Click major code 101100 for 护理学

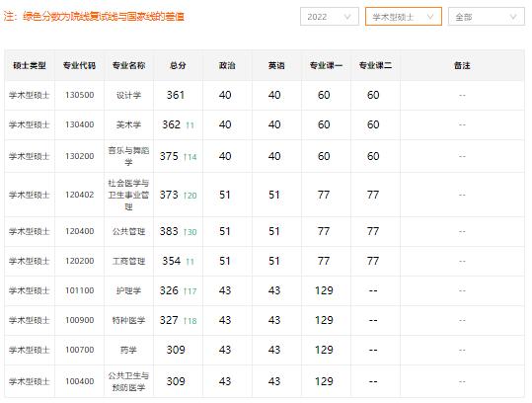pos(79,290)
